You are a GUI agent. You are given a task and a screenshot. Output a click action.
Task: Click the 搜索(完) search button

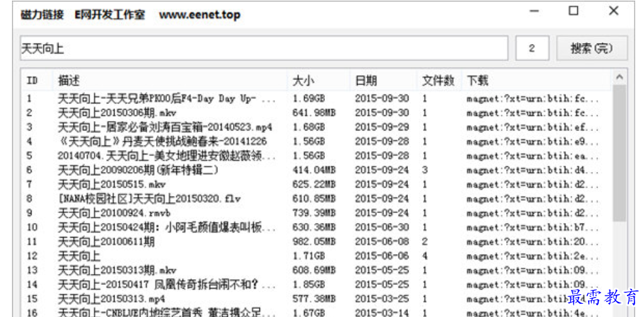(x=592, y=49)
